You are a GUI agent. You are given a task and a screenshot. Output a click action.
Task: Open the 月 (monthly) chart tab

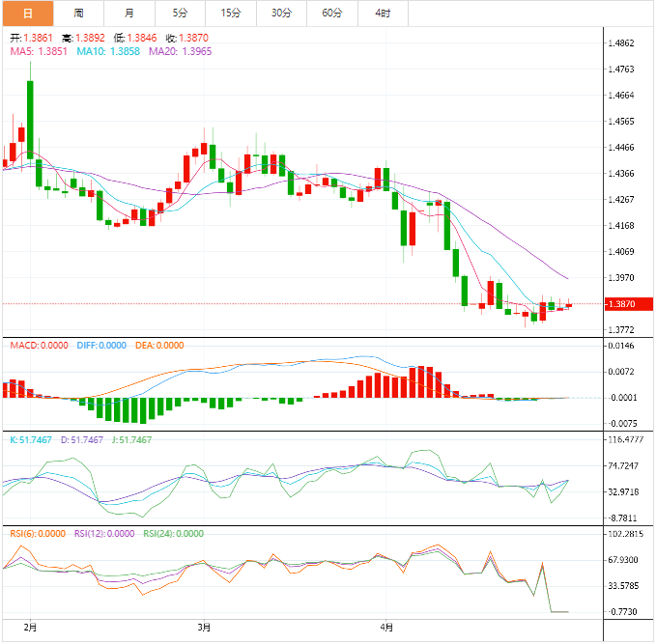click(x=129, y=14)
